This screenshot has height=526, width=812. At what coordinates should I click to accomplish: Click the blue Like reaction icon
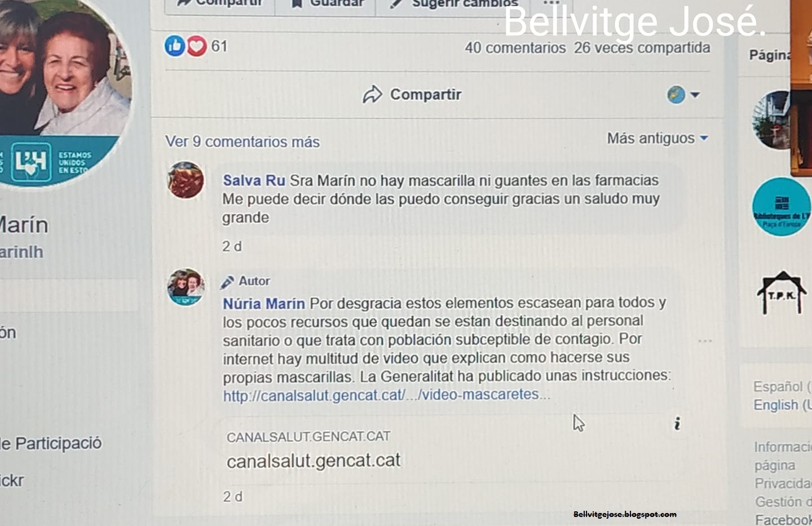[175, 46]
